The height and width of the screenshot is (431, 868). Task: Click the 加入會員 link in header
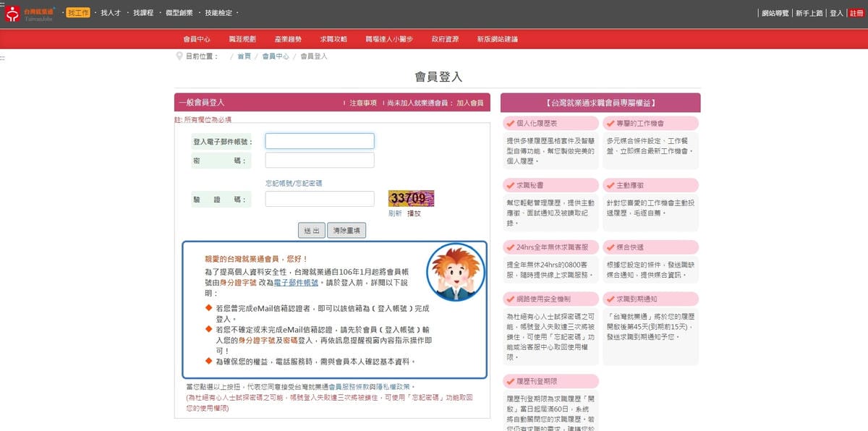pos(469,103)
